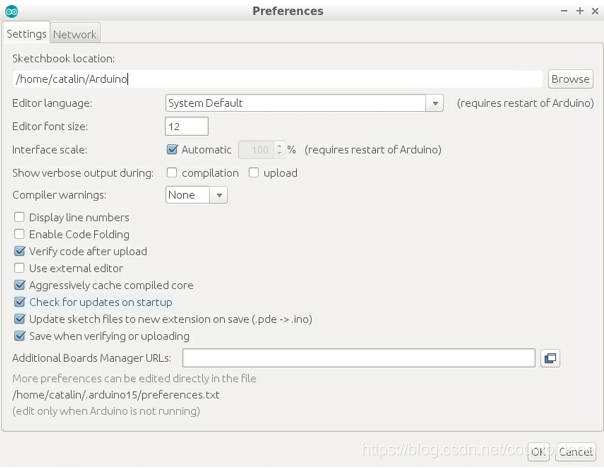Click the Editor font size field
This screenshot has width=604, height=468.
coord(186,126)
